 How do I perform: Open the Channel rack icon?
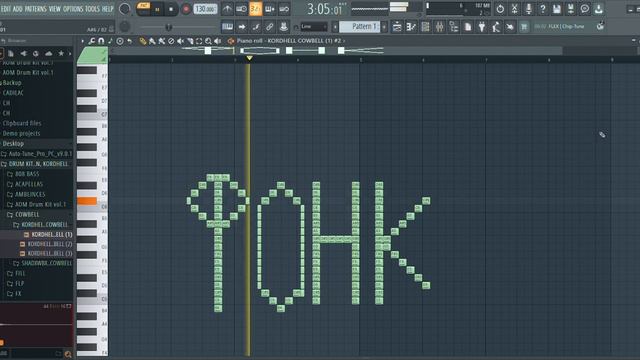coord(425,27)
